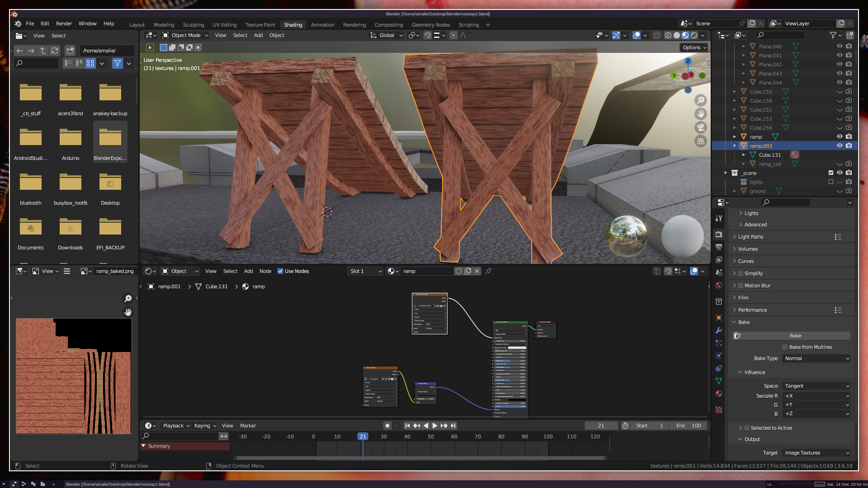Click frame 50 on the timeline ruler

pos(430,436)
